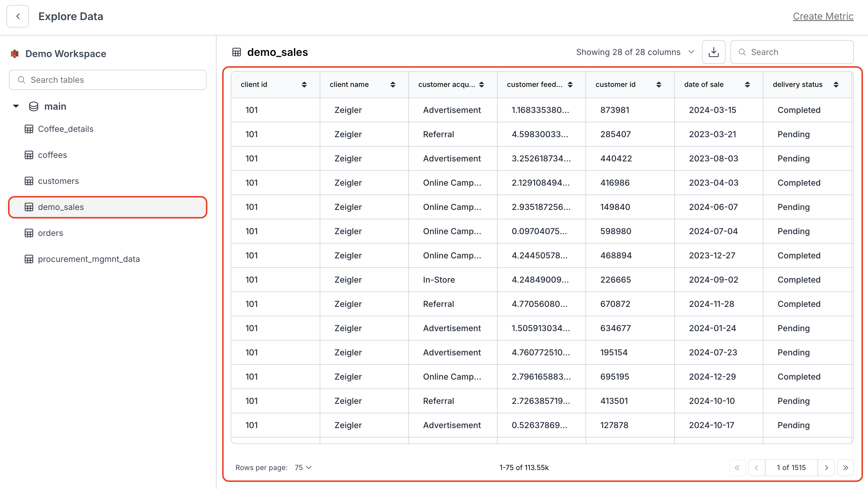Sort by date of sale column

coord(747,85)
